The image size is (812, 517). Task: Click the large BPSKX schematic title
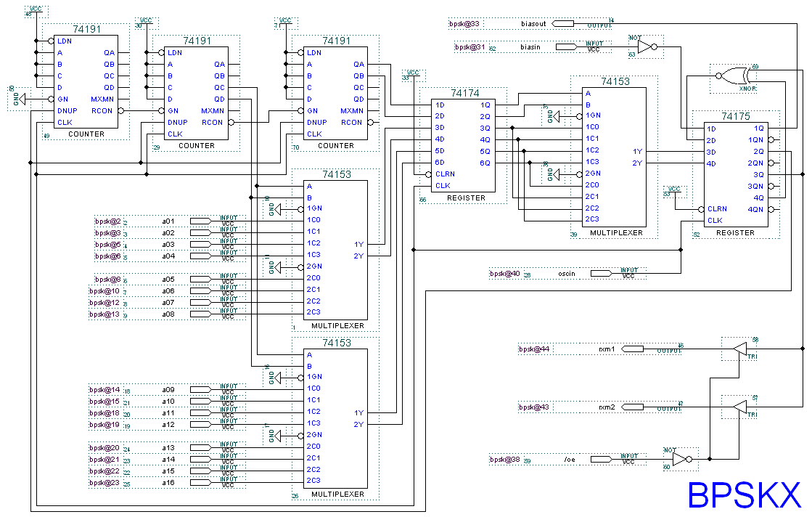coord(745,494)
